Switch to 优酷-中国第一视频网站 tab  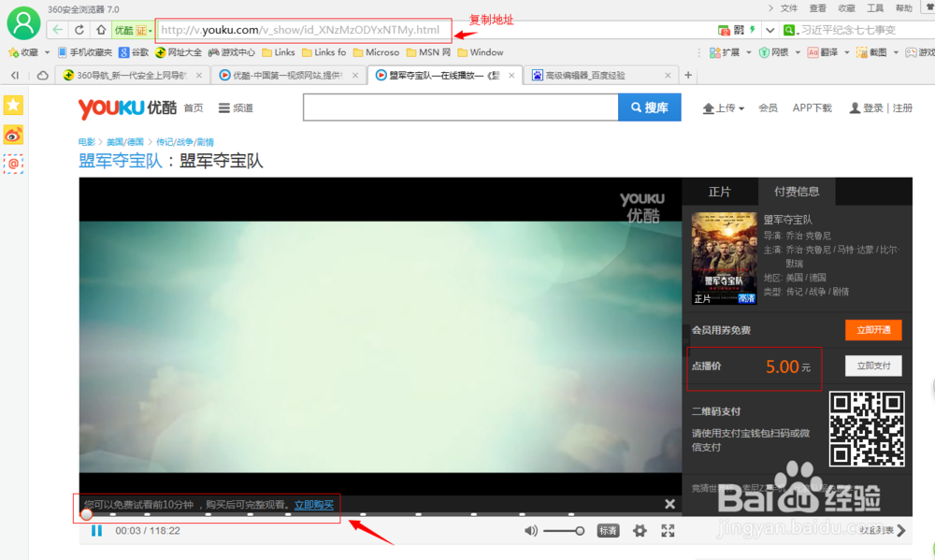[288, 75]
